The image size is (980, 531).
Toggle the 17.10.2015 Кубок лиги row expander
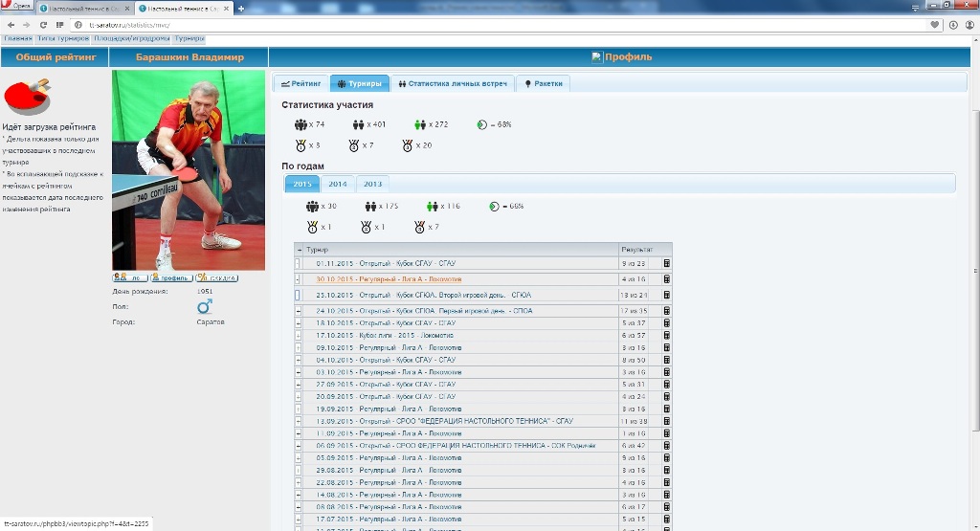(x=299, y=336)
